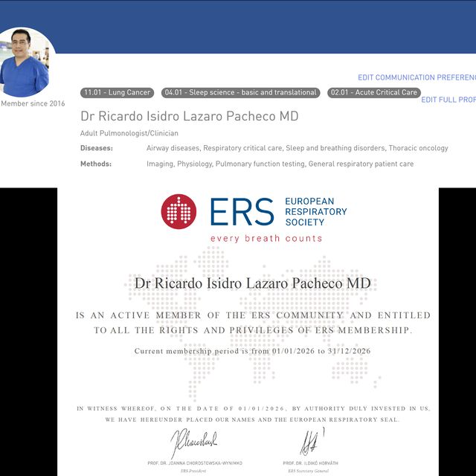Screen dimensions: 476x476
Task: Open the profile photo avatar
Action: click(25, 62)
